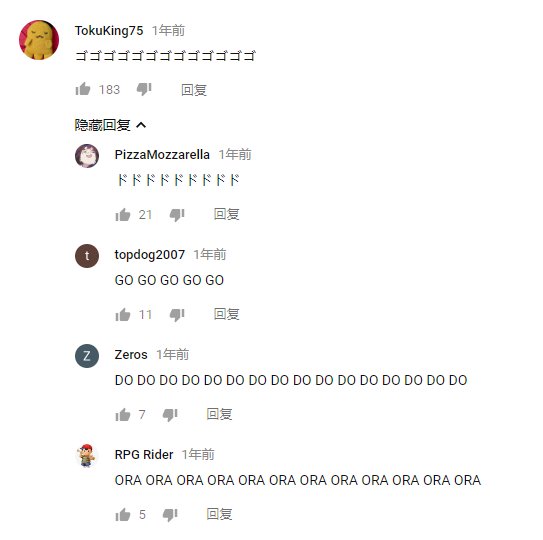Like the Zeros DO DO reply
This screenshot has height=540, width=543.
point(123,414)
